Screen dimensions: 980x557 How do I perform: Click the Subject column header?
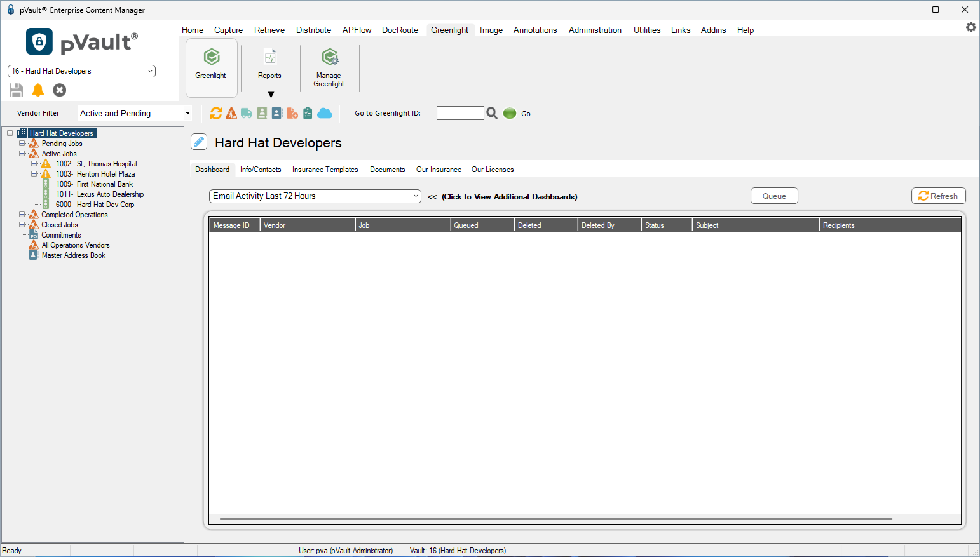tap(756, 225)
